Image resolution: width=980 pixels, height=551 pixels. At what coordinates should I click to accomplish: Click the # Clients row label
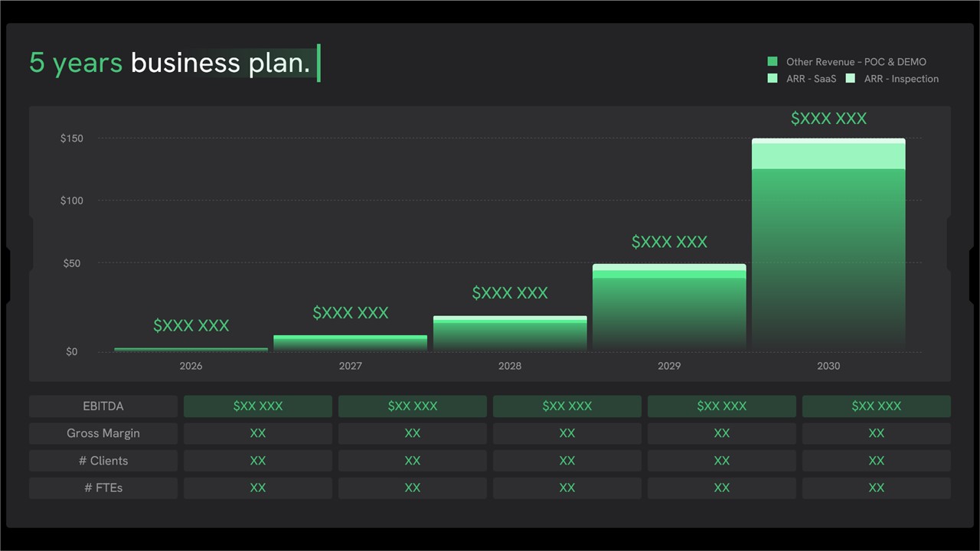coord(103,461)
